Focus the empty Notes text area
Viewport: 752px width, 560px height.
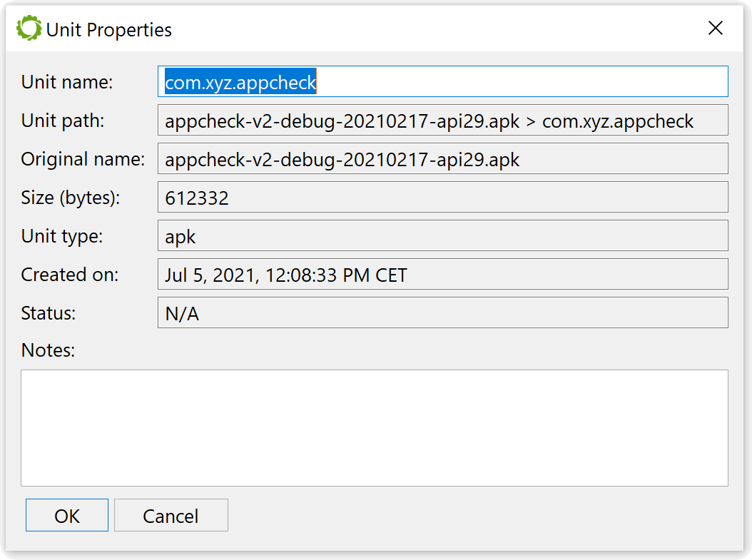(x=374, y=428)
